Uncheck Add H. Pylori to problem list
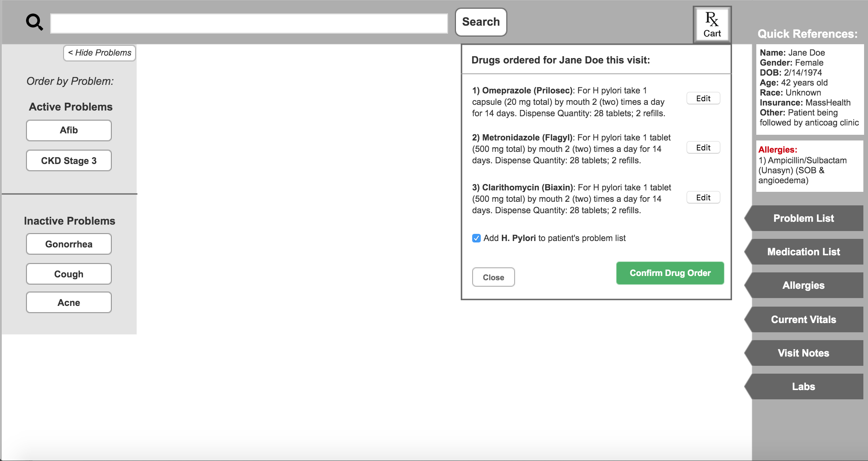Image resolution: width=868 pixels, height=461 pixels. pos(476,238)
